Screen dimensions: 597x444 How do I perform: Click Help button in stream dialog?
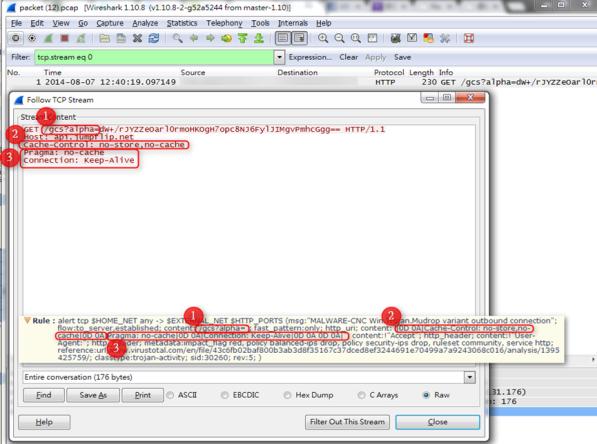click(x=44, y=422)
